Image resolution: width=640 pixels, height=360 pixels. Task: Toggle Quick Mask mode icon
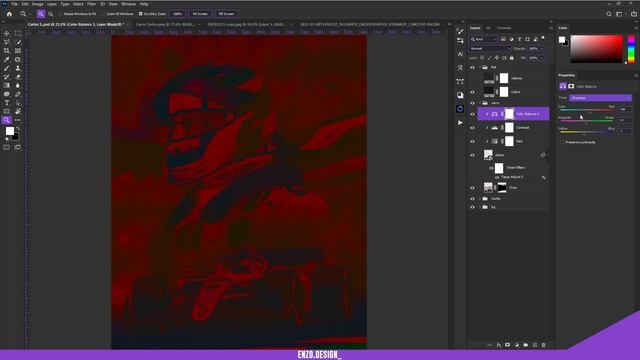tap(7, 147)
